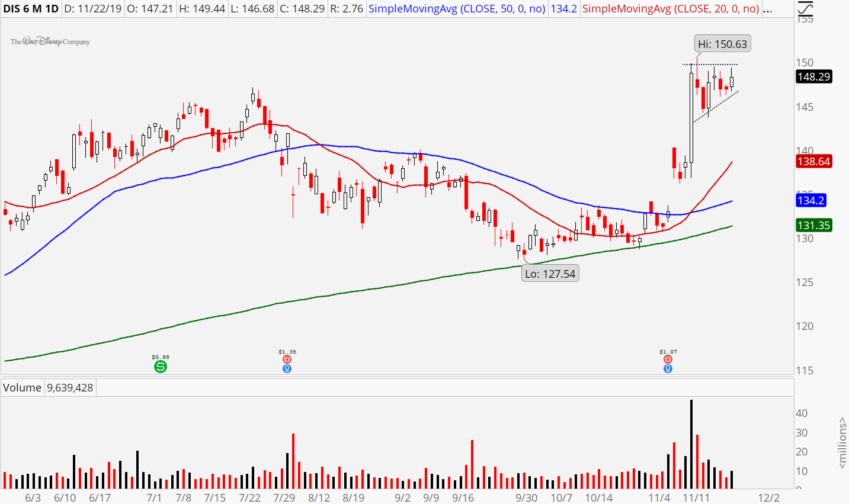This screenshot has height=504, width=849.
Task: Click the '11/4' date on the time axis
Action: (x=659, y=497)
